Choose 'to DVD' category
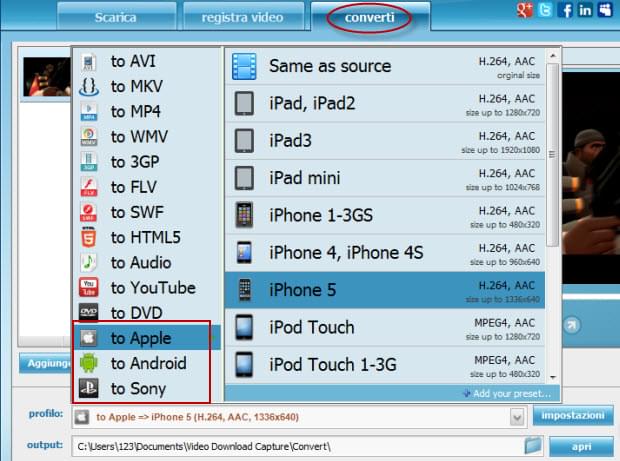 [x=147, y=313]
